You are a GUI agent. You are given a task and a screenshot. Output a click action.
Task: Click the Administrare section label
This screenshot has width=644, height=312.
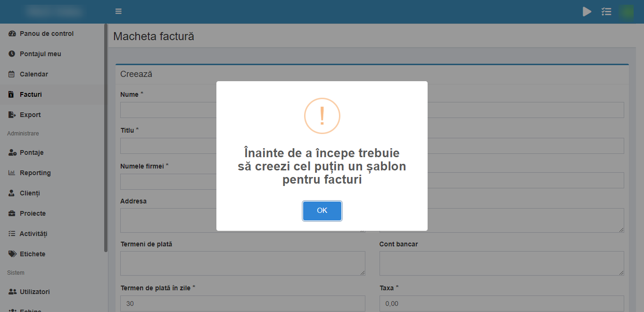[x=23, y=134]
